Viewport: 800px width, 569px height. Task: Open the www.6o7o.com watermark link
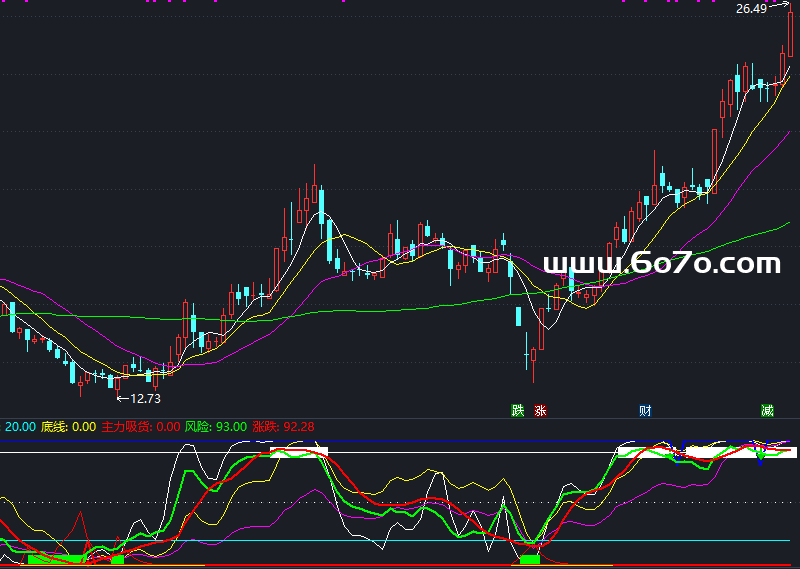pyautogui.click(x=661, y=264)
